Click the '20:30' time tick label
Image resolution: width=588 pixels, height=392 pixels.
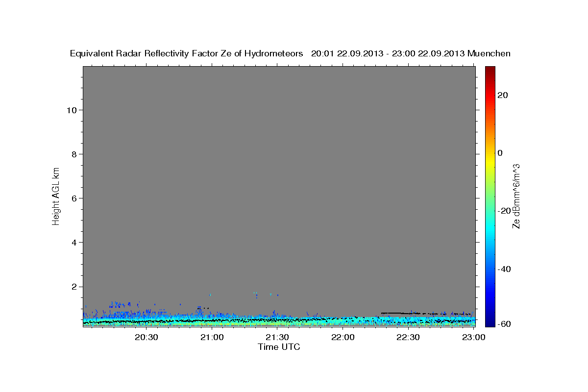tap(147, 337)
